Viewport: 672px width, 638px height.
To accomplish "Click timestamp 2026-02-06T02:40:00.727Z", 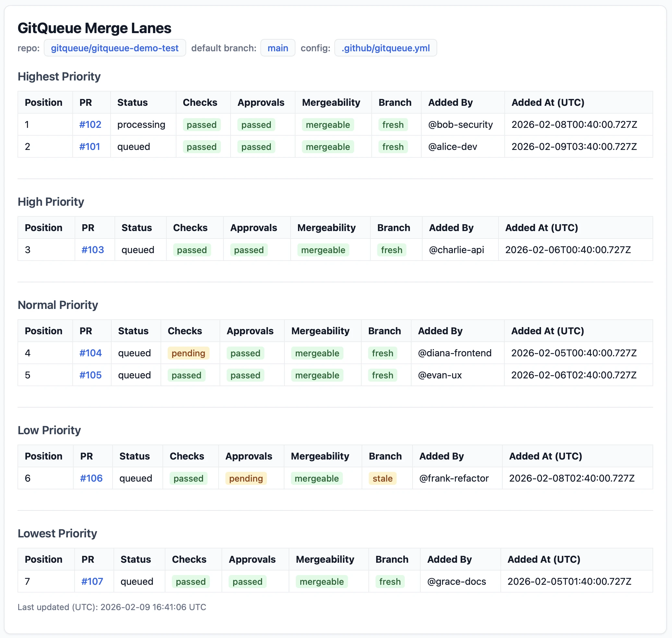I will 574,375.
